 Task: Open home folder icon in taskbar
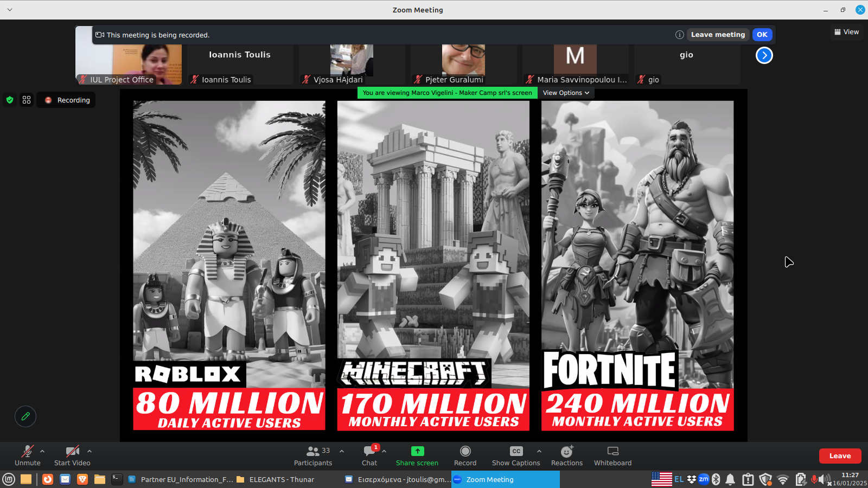point(100,479)
